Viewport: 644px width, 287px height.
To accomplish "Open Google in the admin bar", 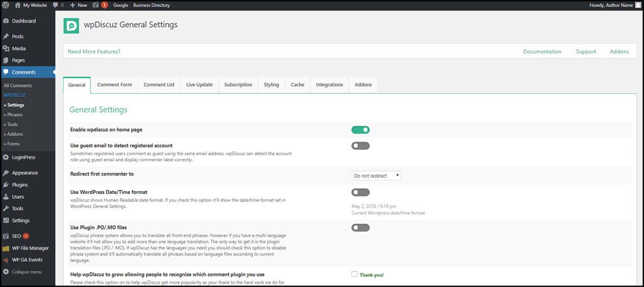I will pos(121,5).
